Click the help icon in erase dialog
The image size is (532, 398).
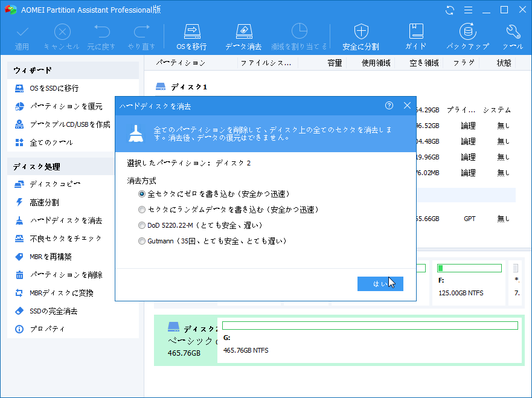[x=389, y=106]
